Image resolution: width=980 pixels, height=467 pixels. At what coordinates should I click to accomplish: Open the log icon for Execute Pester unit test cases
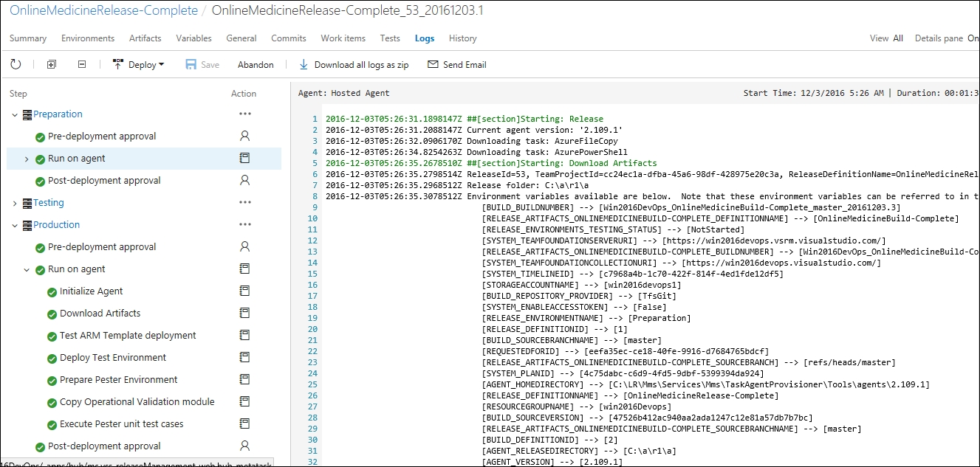[x=245, y=424]
